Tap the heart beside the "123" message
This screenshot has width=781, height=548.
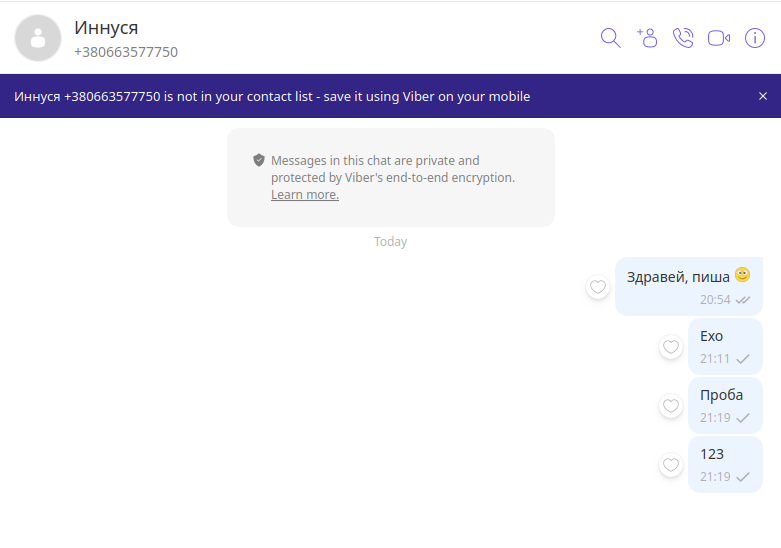(x=671, y=465)
